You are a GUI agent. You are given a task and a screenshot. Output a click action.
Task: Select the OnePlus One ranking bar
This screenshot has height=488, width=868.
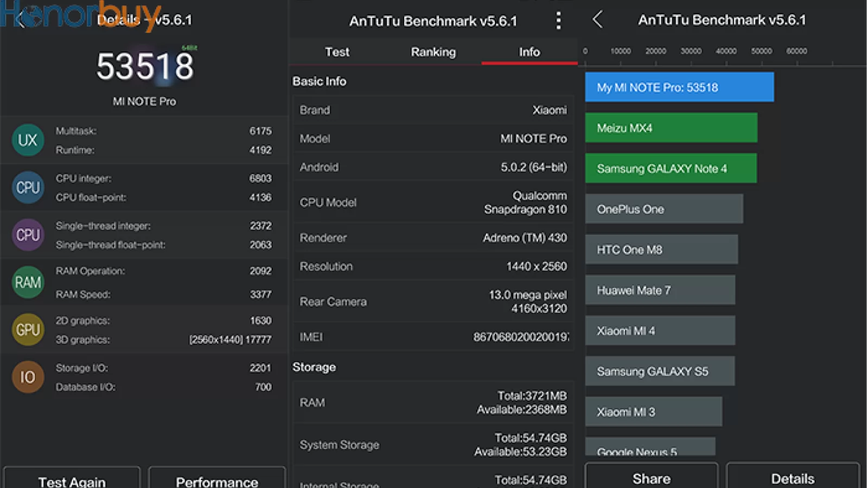click(x=664, y=209)
